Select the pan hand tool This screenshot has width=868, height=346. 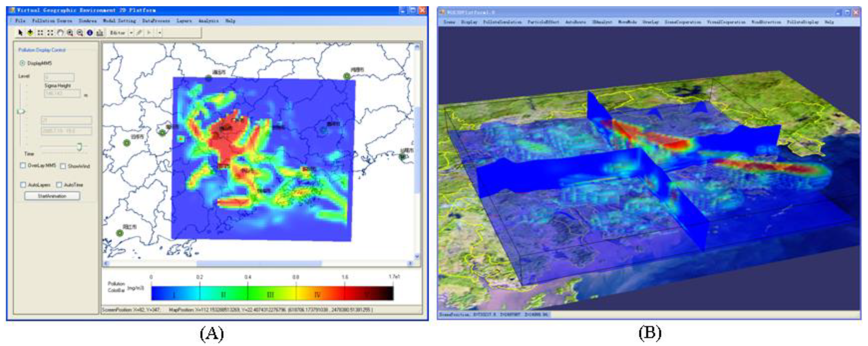[60, 33]
